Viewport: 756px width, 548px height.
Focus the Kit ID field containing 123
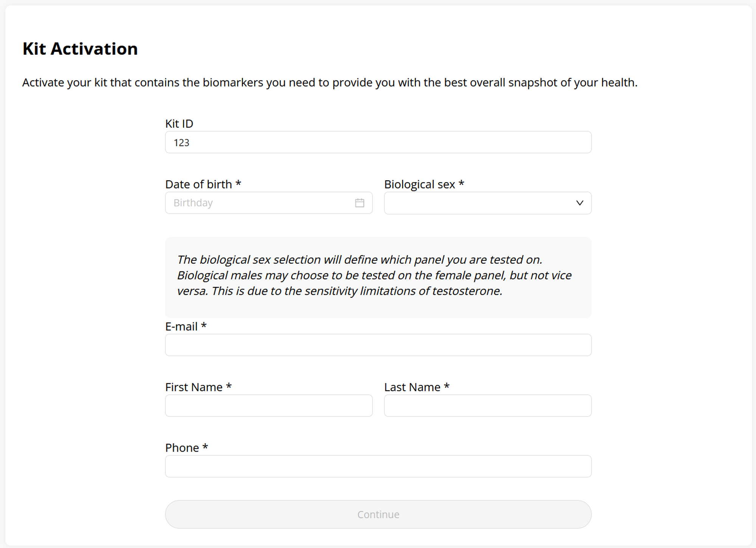pos(378,142)
